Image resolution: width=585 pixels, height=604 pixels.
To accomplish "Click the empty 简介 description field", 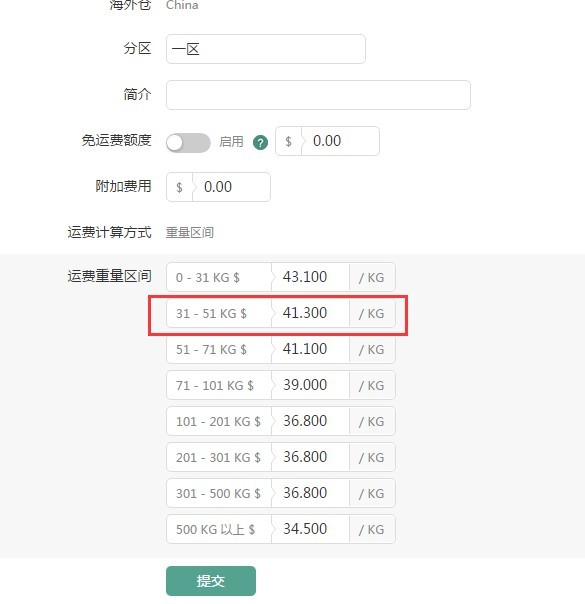I will pos(318,95).
